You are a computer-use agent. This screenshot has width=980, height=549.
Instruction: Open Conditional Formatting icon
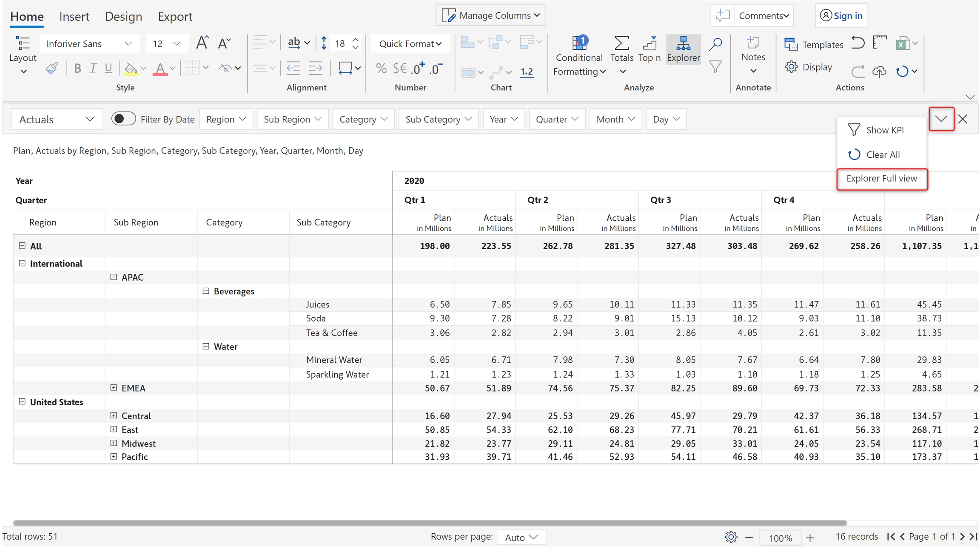[579, 44]
